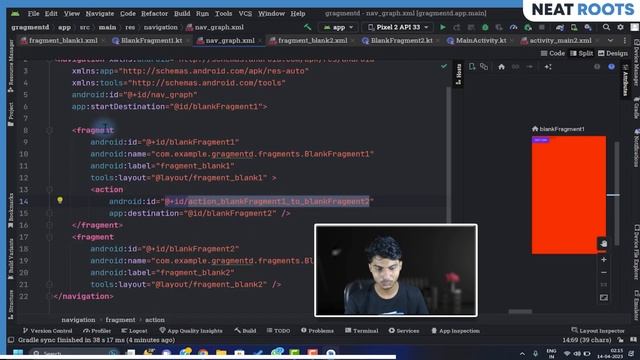Screen dimensions: 640x360
Task: Open Device Manager icon in top toolbar
Action: click(574, 27)
